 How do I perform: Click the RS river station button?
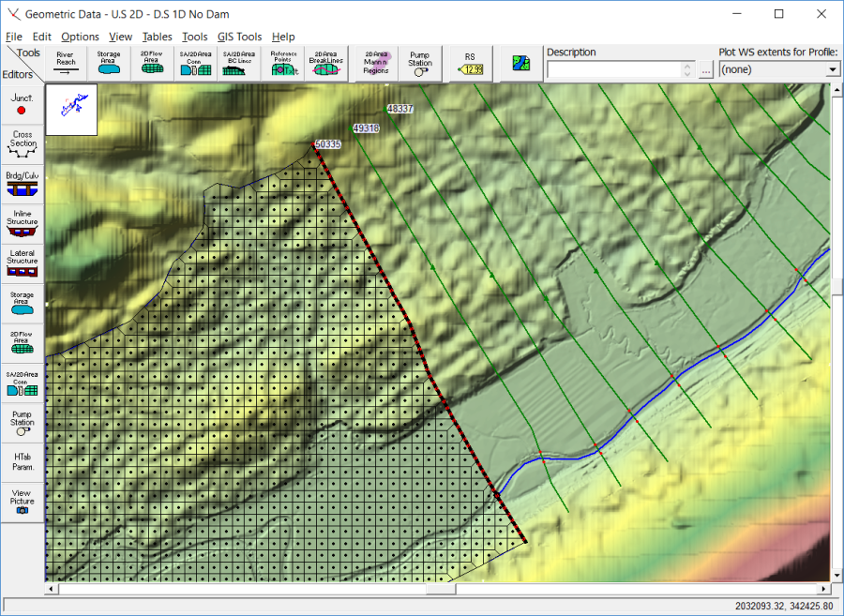[470, 63]
